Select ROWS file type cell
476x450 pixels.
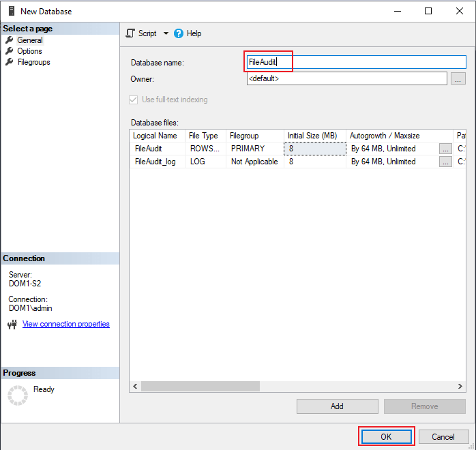pos(205,148)
